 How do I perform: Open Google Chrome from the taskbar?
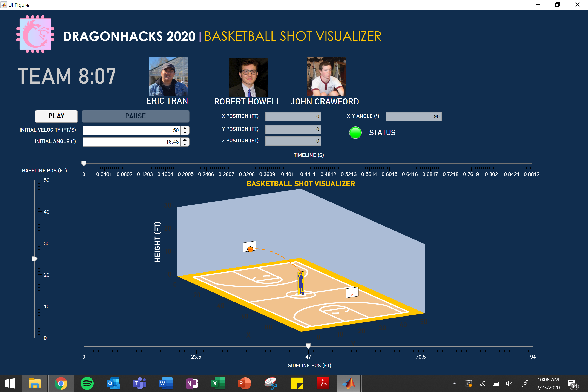(x=61, y=383)
